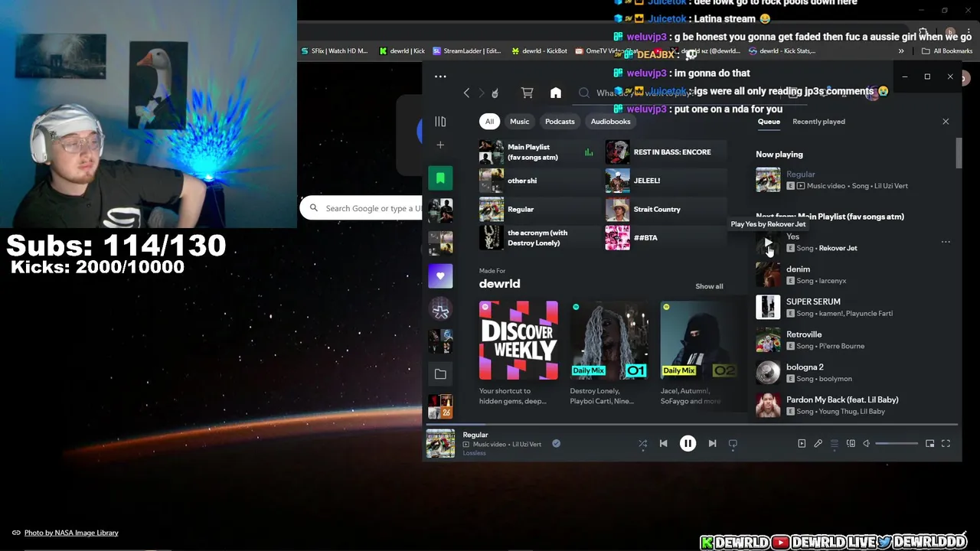The height and width of the screenshot is (551, 980).
Task: Open Liked Songs heart icon in sidebar
Action: click(x=440, y=276)
